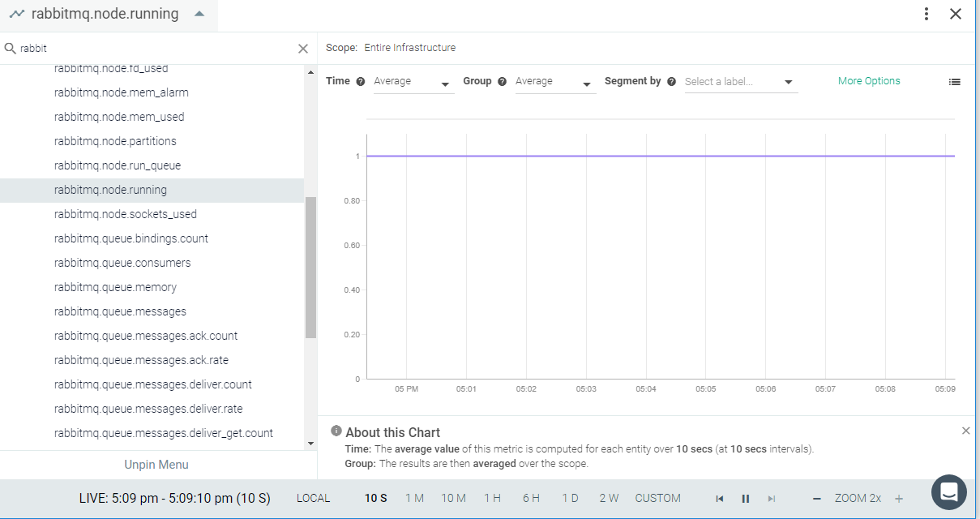Click the chart legend list icon
The height and width of the screenshot is (519, 980).
click(x=955, y=82)
